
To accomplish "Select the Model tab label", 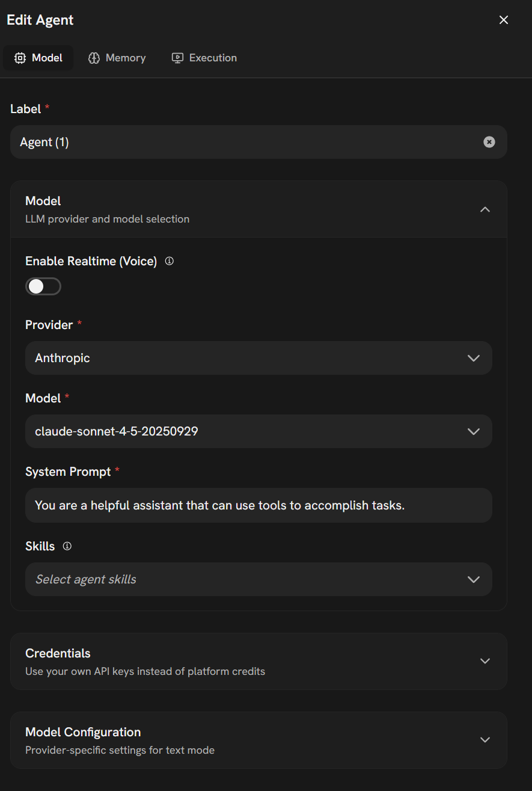I will coord(47,58).
